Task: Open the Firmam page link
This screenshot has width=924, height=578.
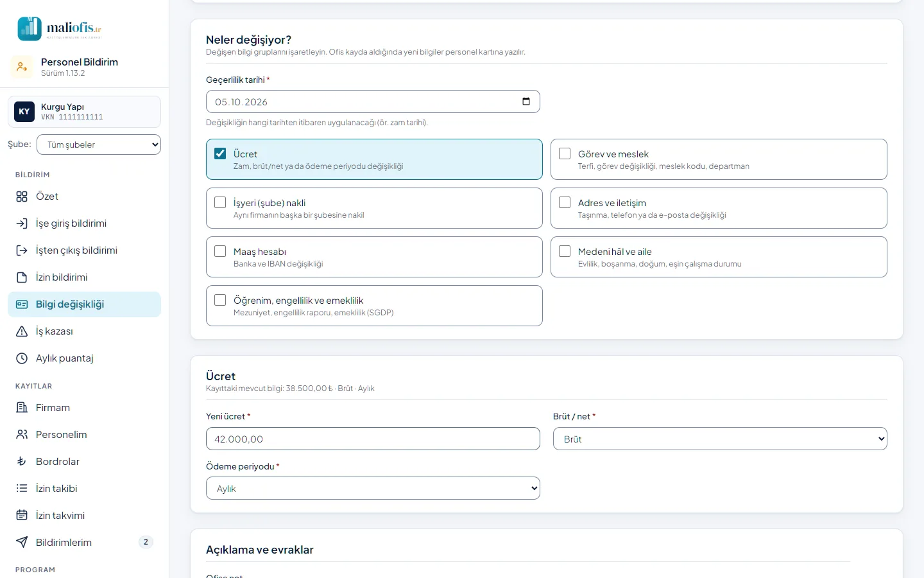Action: [84, 408]
